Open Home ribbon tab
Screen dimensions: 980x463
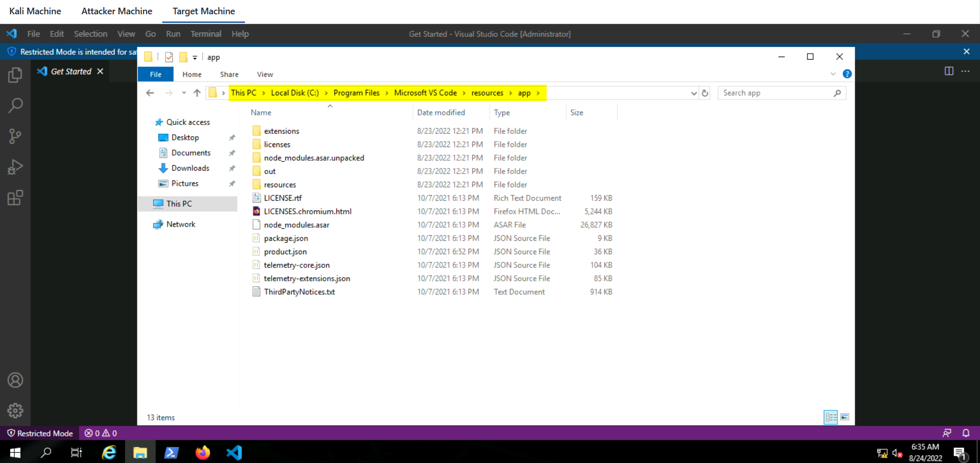pyautogui.click(x=192, y=74)
